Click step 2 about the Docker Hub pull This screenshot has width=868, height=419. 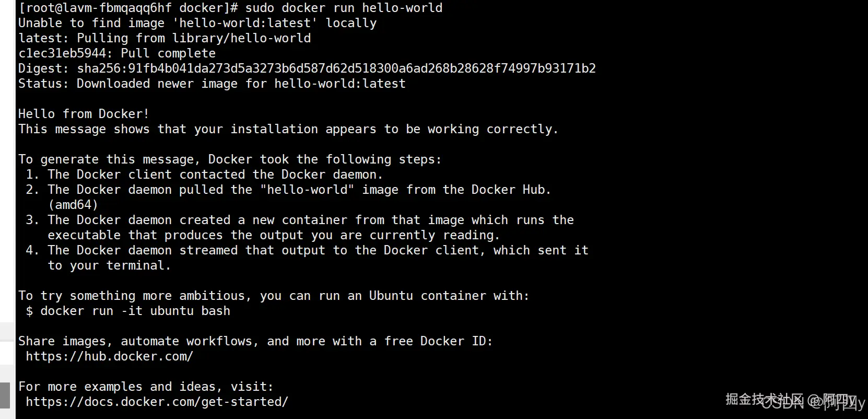coord(288,190)
